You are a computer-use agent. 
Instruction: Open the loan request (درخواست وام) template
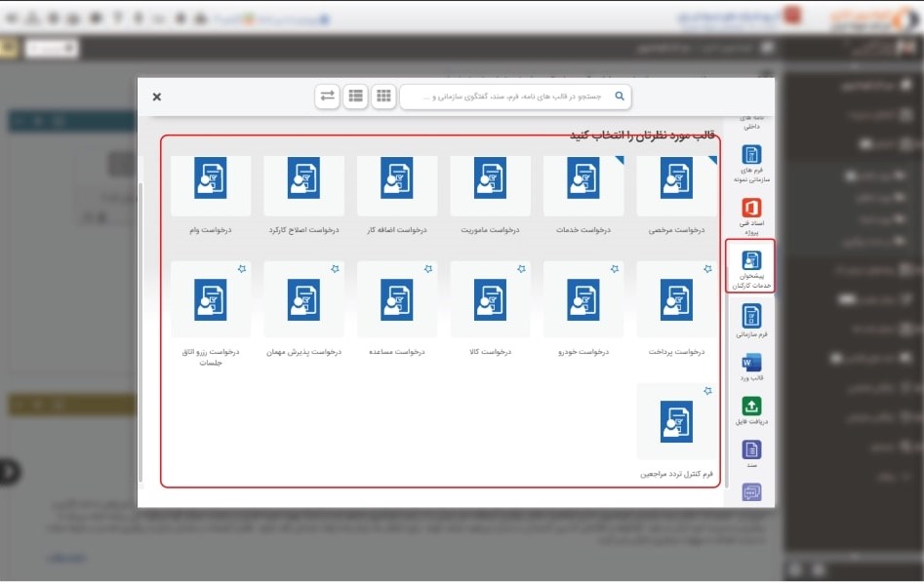[x=210, y=185]
